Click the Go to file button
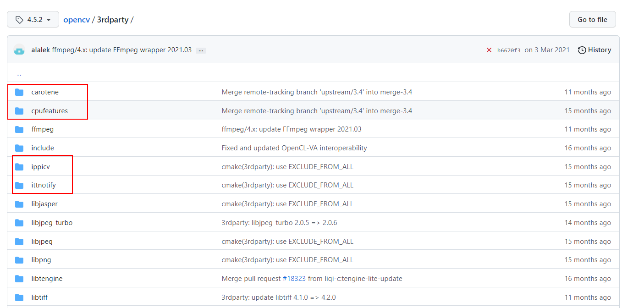The image size is (644, 308). (x=592, y=20)
